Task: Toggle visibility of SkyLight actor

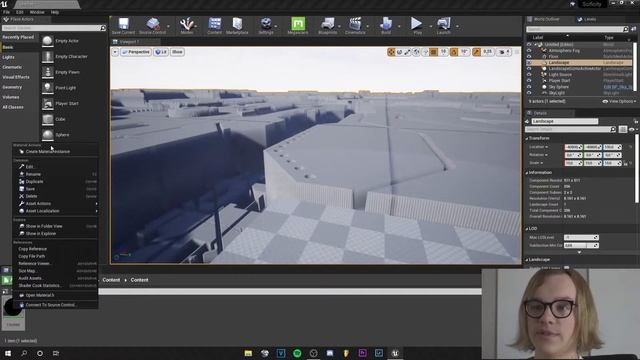Action: coord(529,93)
